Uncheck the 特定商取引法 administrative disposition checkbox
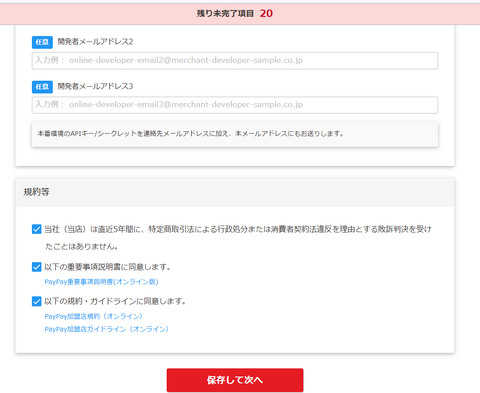Viewport: 480px width, 393px height. pyautogui.click(x=37, y=229)
